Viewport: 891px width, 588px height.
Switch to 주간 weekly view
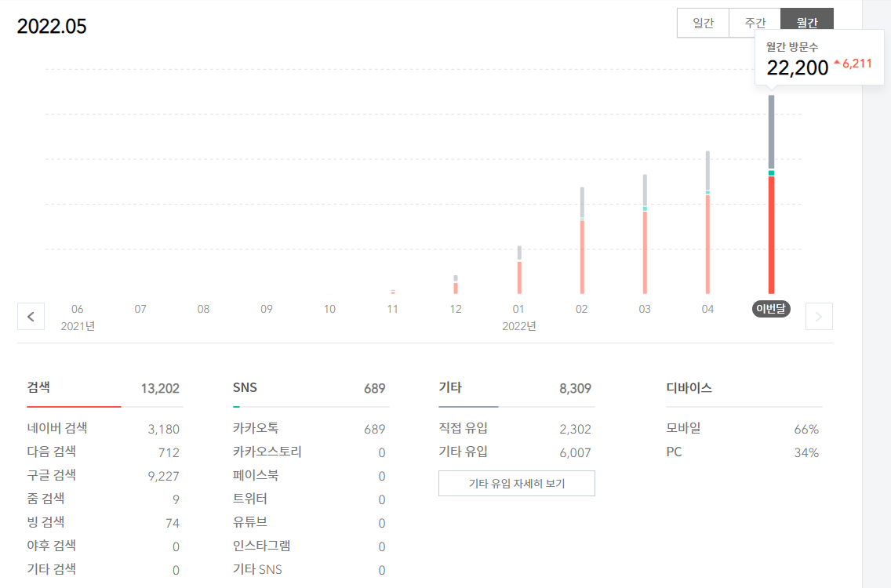pos(755,23)
